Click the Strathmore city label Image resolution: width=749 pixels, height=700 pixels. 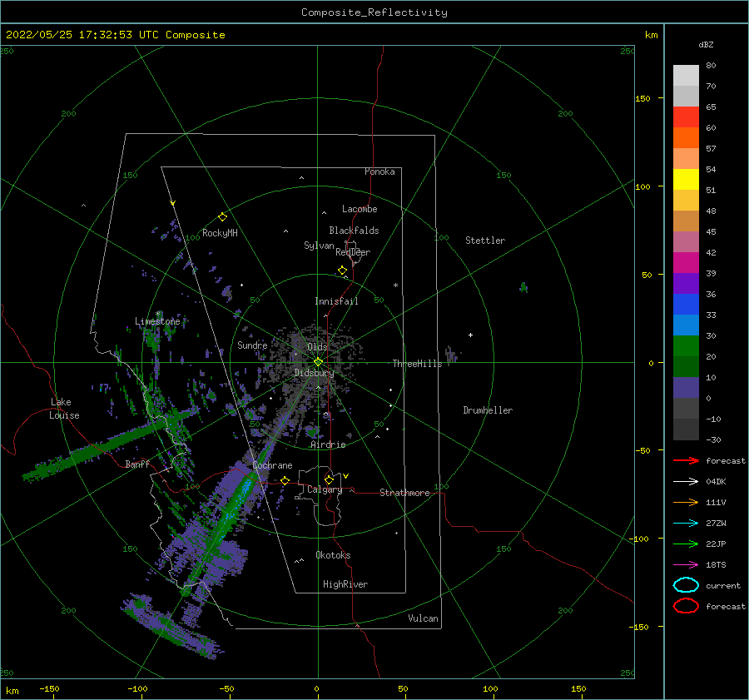404,493
